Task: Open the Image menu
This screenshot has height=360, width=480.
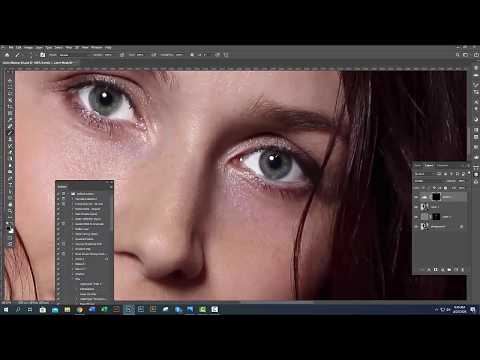Action: 28,48
